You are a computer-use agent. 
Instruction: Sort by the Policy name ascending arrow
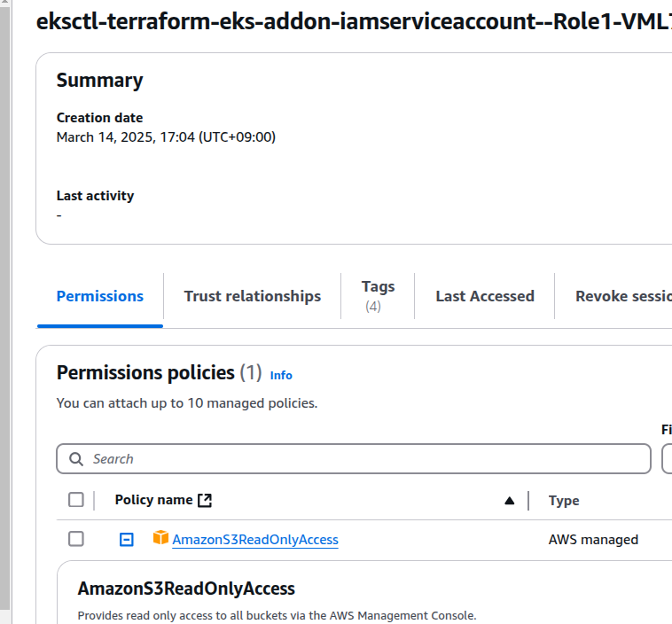[509, 501]
